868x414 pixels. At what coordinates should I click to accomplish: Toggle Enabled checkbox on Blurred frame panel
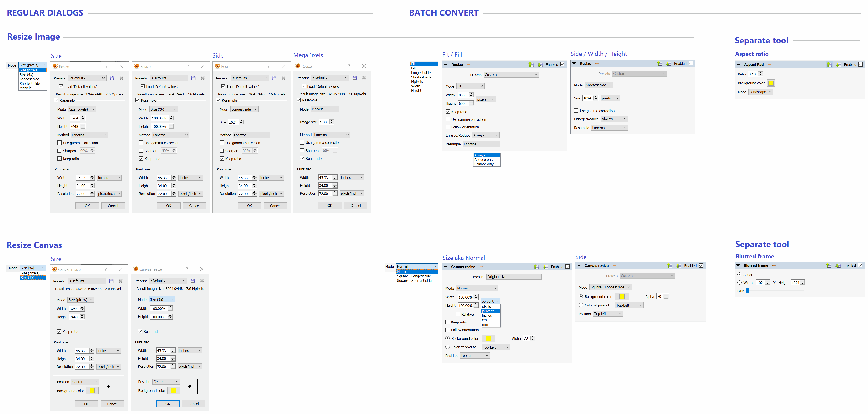[860, 265]
